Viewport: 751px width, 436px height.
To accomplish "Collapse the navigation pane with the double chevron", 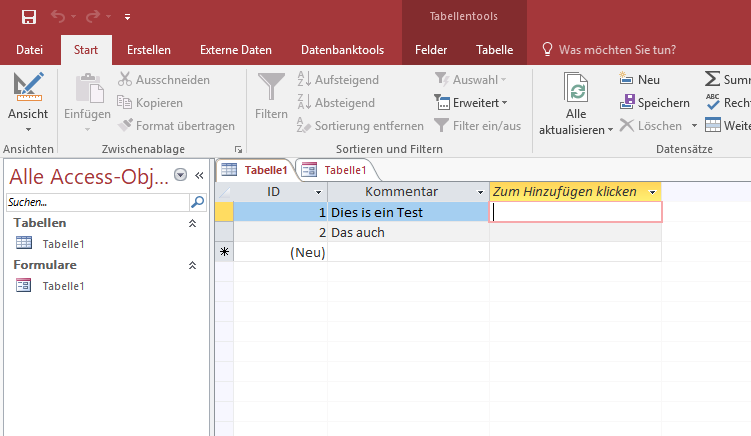I will click(199, 175).
